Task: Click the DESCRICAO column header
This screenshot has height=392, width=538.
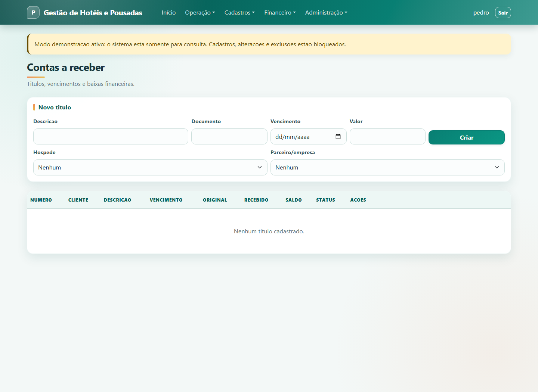Action: (x=117, y=200)
